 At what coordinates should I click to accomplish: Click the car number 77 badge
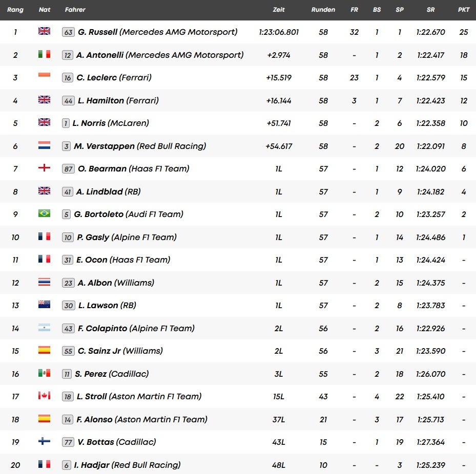click(x=68, y=442)
